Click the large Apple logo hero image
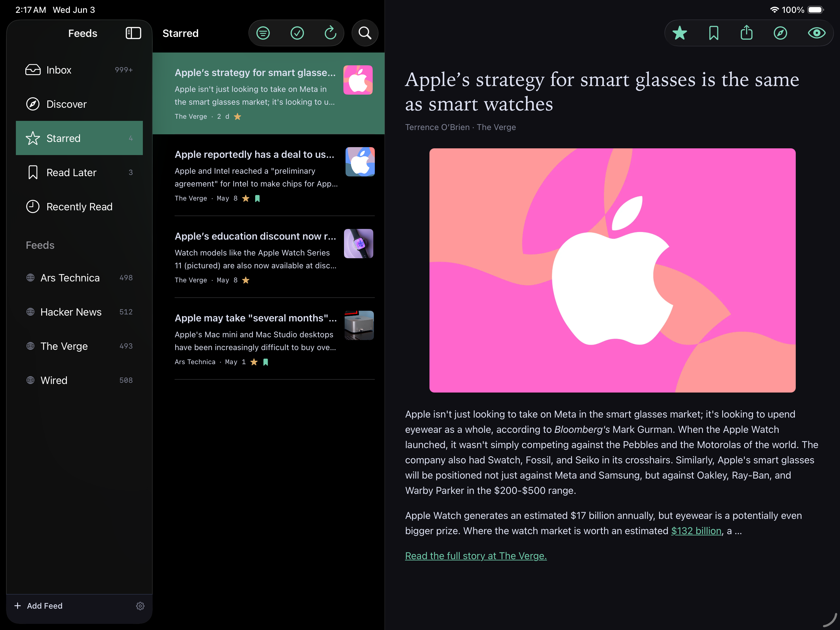 tap(613, 270)
